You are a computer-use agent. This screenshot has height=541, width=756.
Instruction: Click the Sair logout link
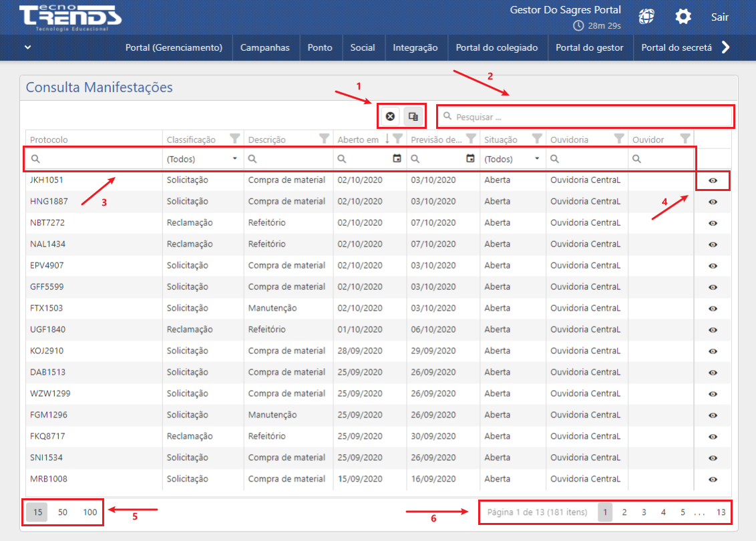[x=720, y=17]
